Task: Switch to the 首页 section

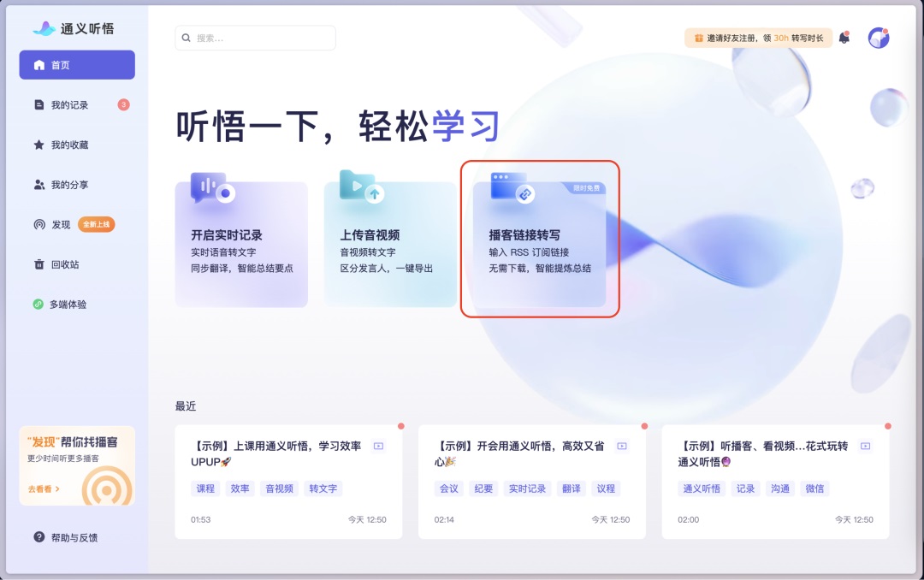Action: click(x=77, y=64)
